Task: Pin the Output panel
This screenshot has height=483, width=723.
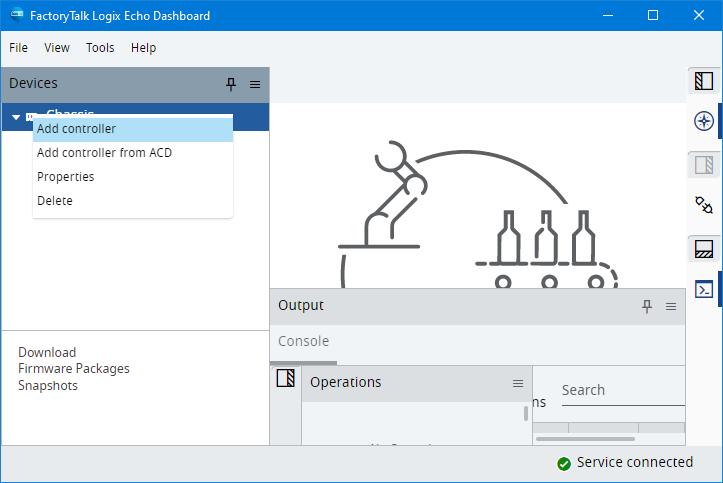Action: 647,306
